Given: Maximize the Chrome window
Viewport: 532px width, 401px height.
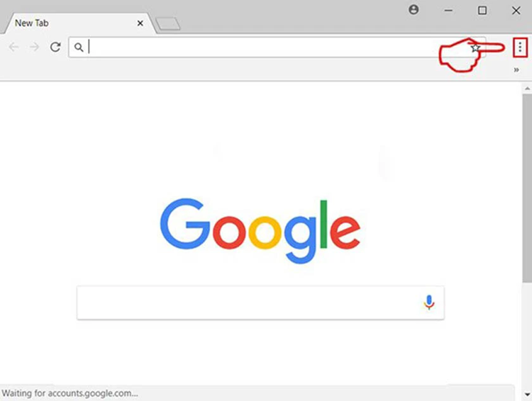Looking at the screenshot, I should coord(482,11).
